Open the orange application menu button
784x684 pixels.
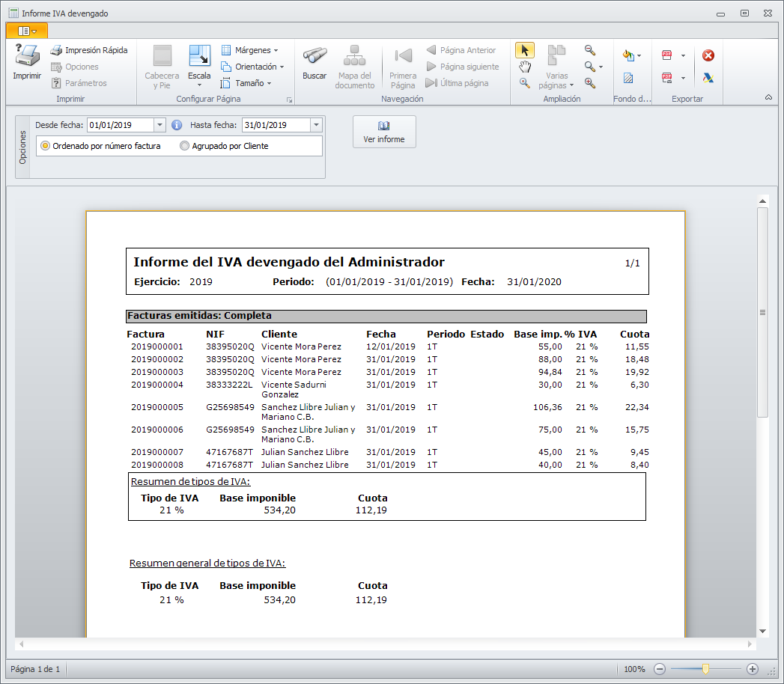pyautogui.click(x=26, y=31)
